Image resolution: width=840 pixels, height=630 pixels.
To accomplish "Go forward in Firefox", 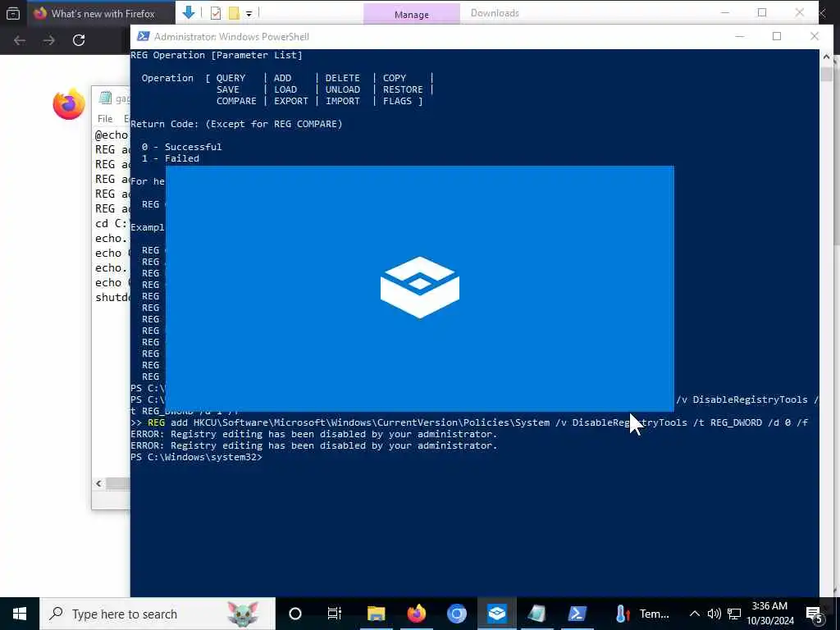I will [x=49, y=40].
